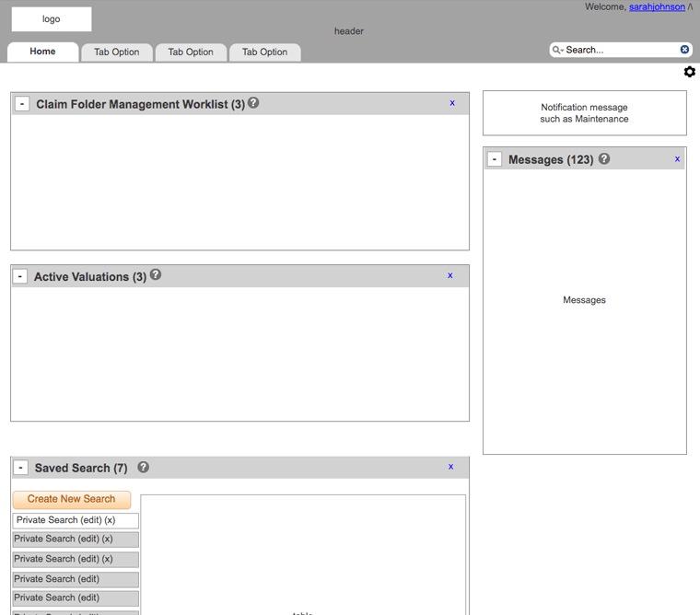Open help icon beside Messages
The width and height of the screenshot is (700, 615).
(604, 158)
